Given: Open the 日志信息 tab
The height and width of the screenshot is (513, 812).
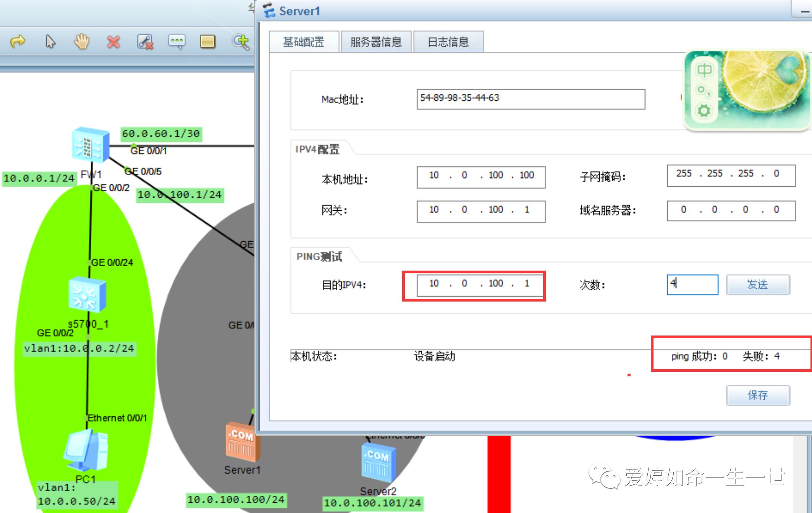Looking at the screenshot, I should [448, 42].
